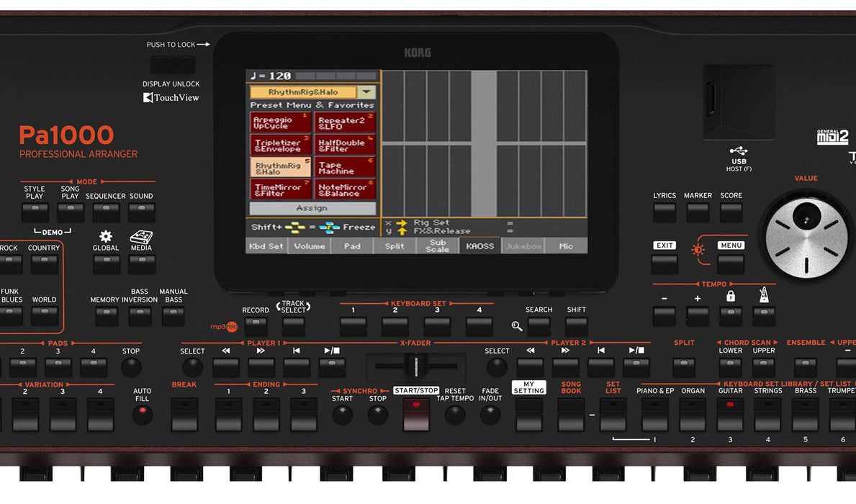856x504 pixels.
Task: Open the Volume tab on display
Action: [x=309, y=246]
